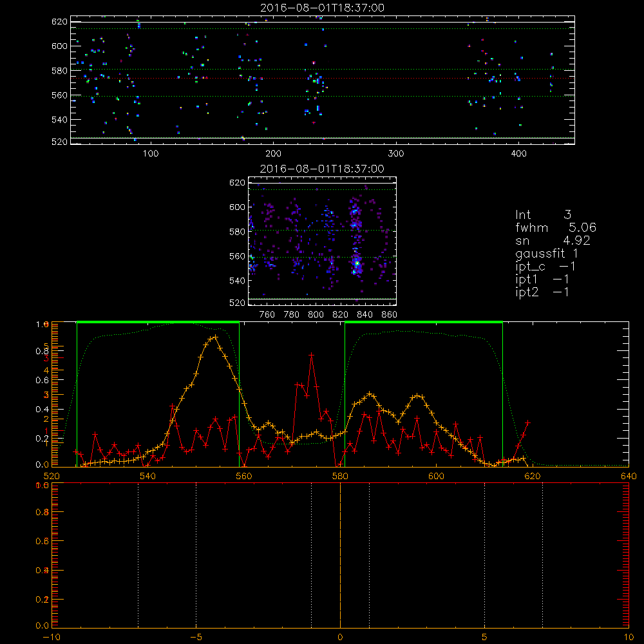Click the top plot's 2016-08-01T18:37:00 title
The width and height of the screenshot is (644, 644).
point(323,8)
